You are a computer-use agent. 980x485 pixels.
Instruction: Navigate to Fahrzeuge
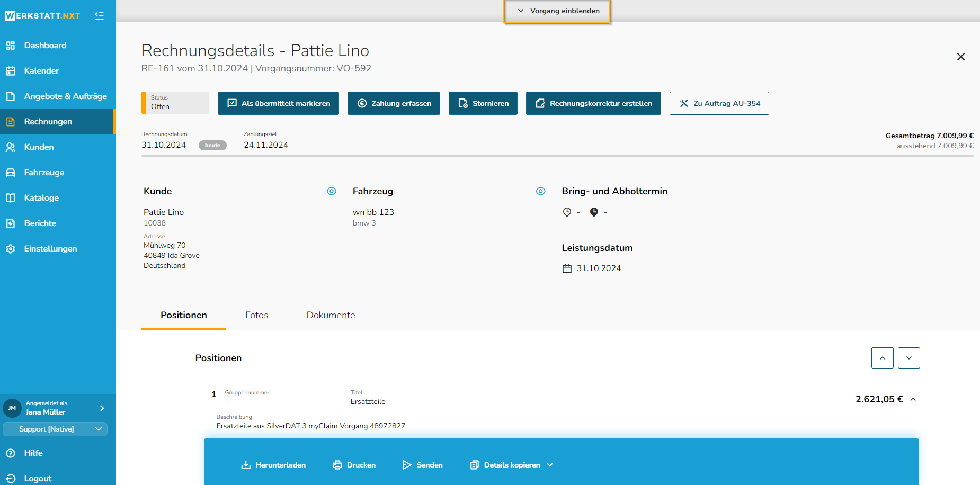[58, 173]
